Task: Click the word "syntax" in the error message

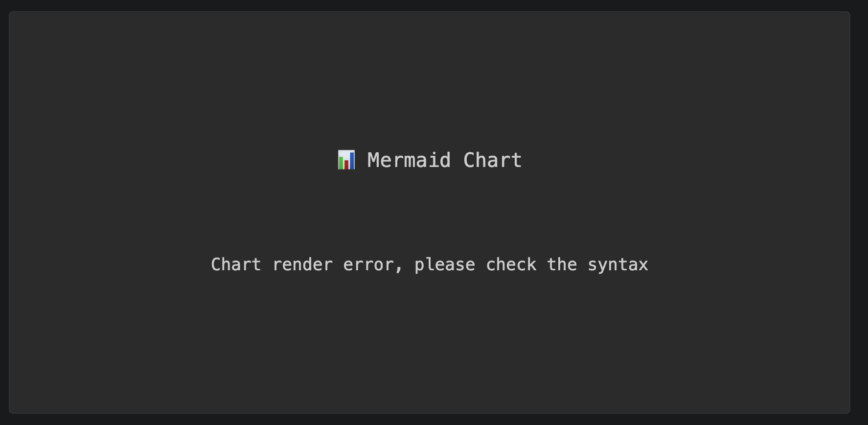Action: pyautogui.click(x=617, y=265)
